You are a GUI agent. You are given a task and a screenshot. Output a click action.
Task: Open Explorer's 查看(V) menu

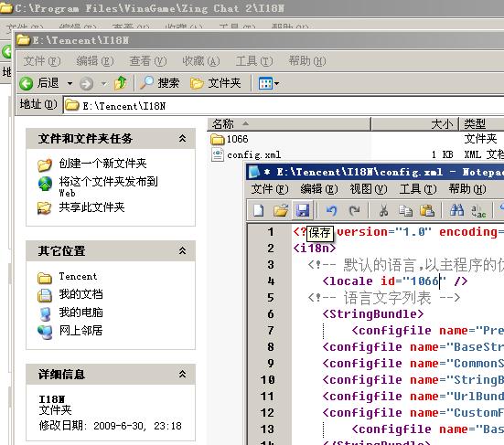click(x=148, y=60)
